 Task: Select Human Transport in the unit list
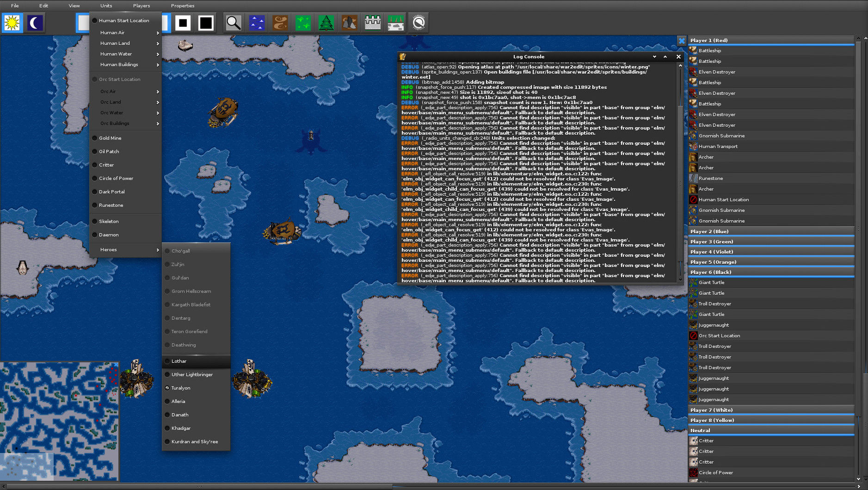[718, 147]
